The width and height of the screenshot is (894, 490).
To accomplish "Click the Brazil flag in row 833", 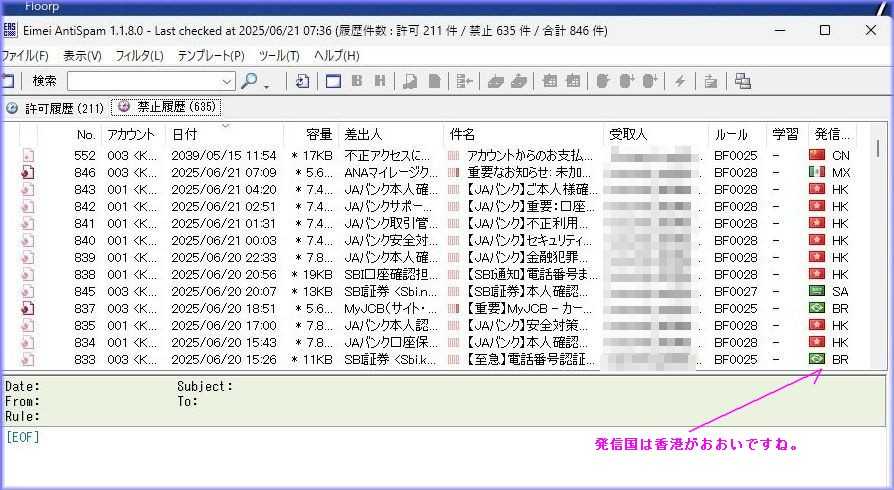I will tap(817, 359).
